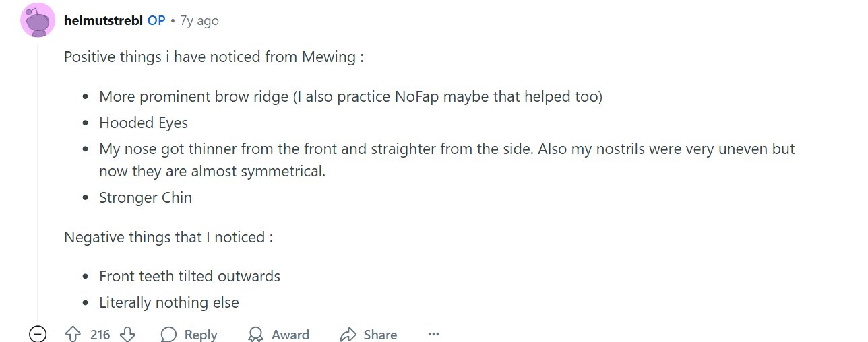Collapse the comment thread with minus circle
Image resolution: width=868 pixels, height=342 pixels.
coord(38,334)
